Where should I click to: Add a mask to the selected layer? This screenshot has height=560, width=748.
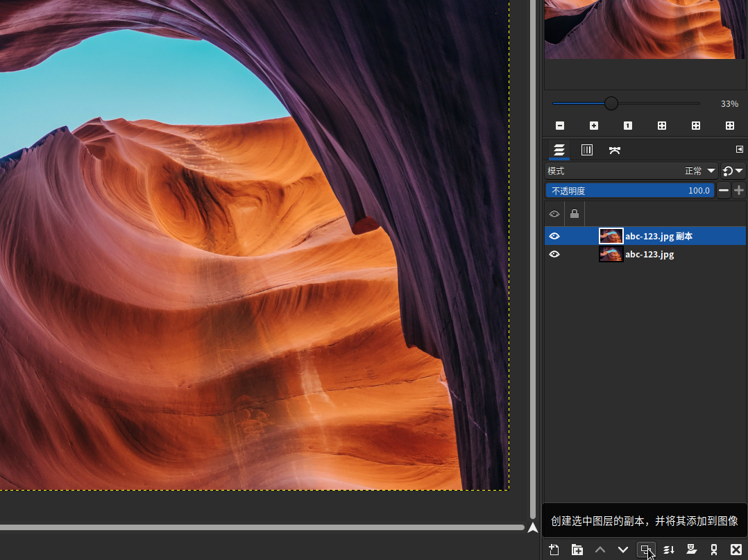691,550
